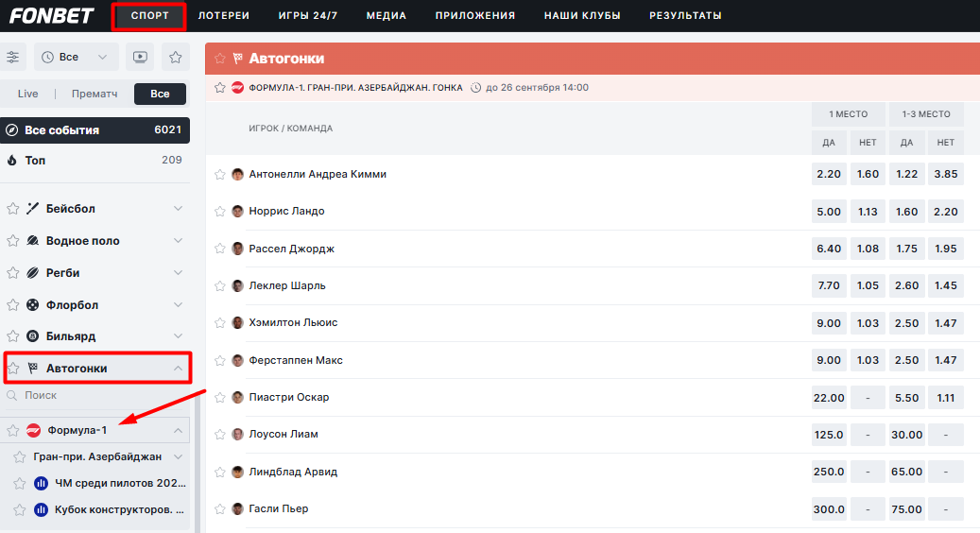Click the Топ flame icon

(12, 160)
